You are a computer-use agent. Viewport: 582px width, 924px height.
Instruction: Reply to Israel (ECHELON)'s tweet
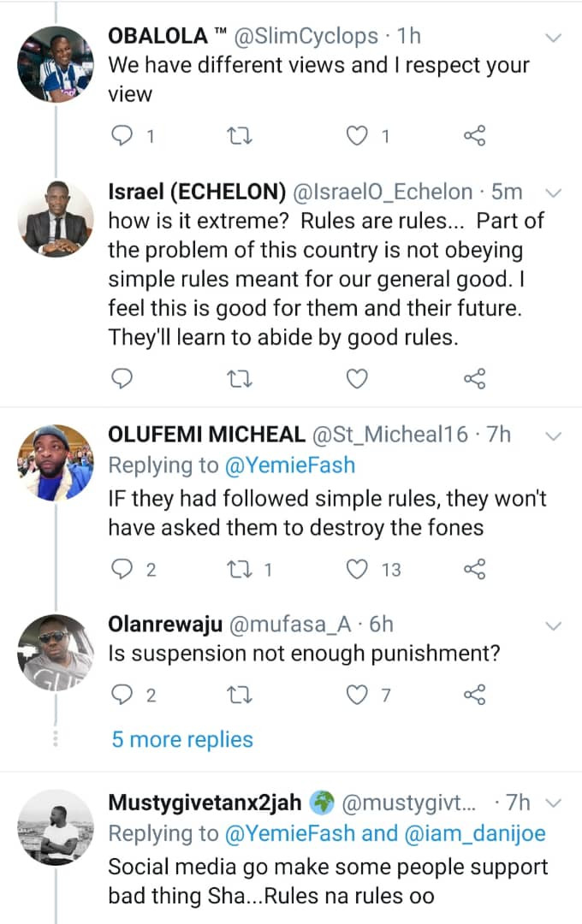point(124,378)
